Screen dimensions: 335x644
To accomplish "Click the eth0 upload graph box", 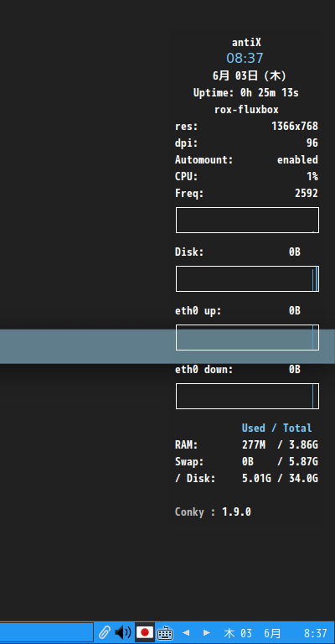I will point(247,338).
